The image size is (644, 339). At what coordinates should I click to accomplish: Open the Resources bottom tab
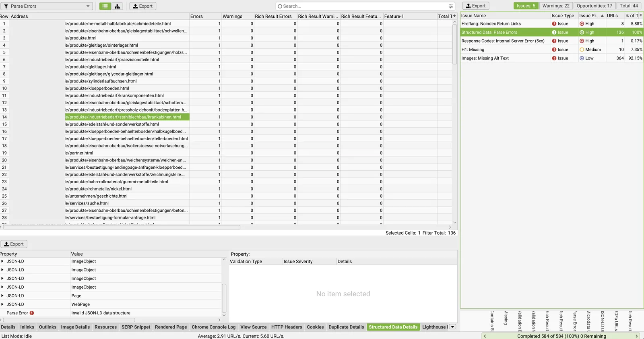pyautogui.click(x=105, y=327)
